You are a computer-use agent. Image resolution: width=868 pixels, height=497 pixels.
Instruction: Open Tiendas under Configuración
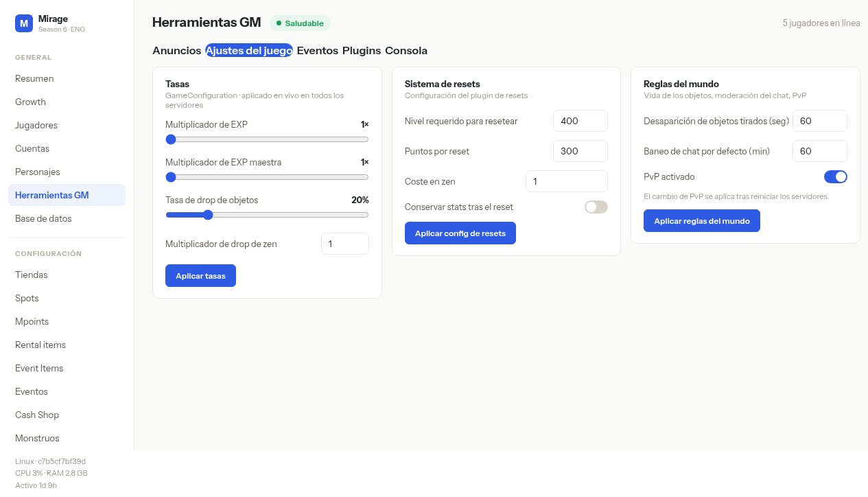click(67, 275)
